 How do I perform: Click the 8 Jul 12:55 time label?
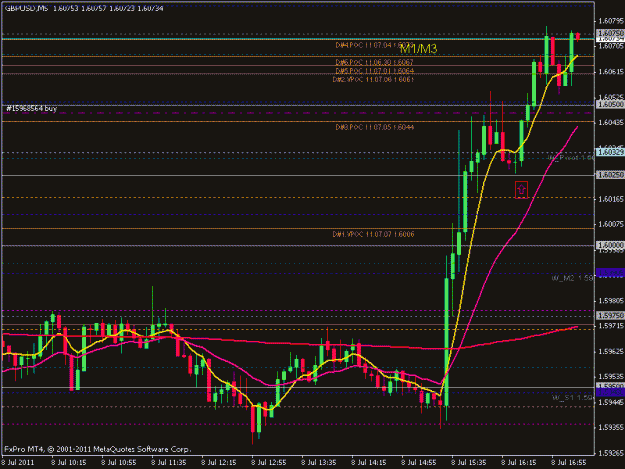coord(269,463)
